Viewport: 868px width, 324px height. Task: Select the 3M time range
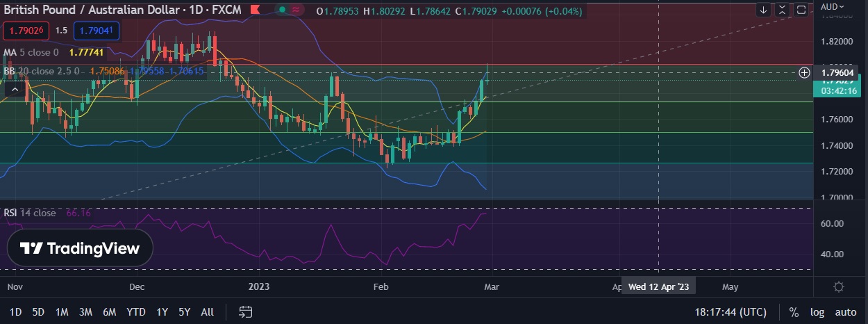(85, 312)
